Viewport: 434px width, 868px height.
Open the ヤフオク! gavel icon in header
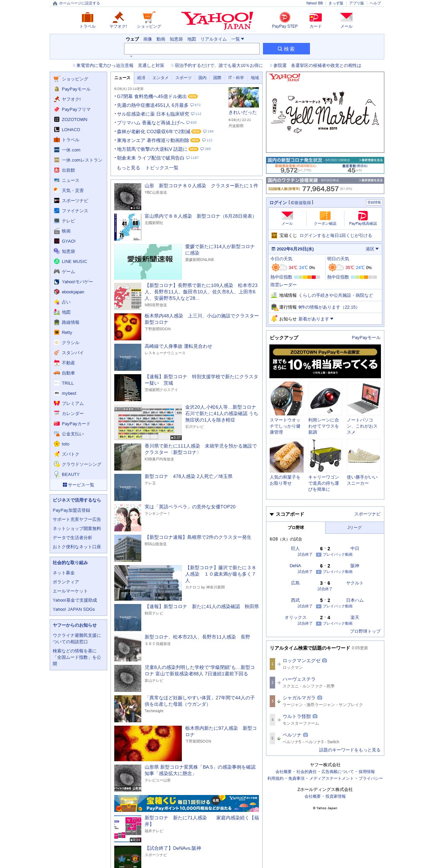coord(118,17)
